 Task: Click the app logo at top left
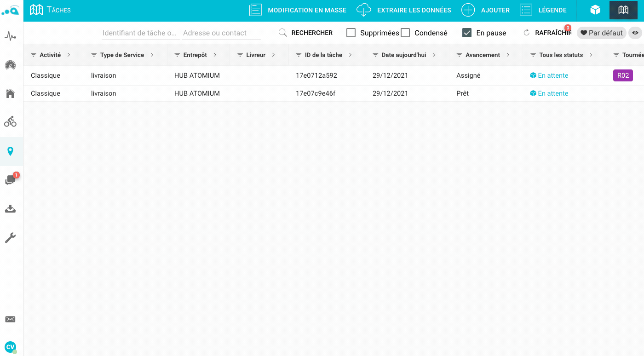click(x=11, y=10)
